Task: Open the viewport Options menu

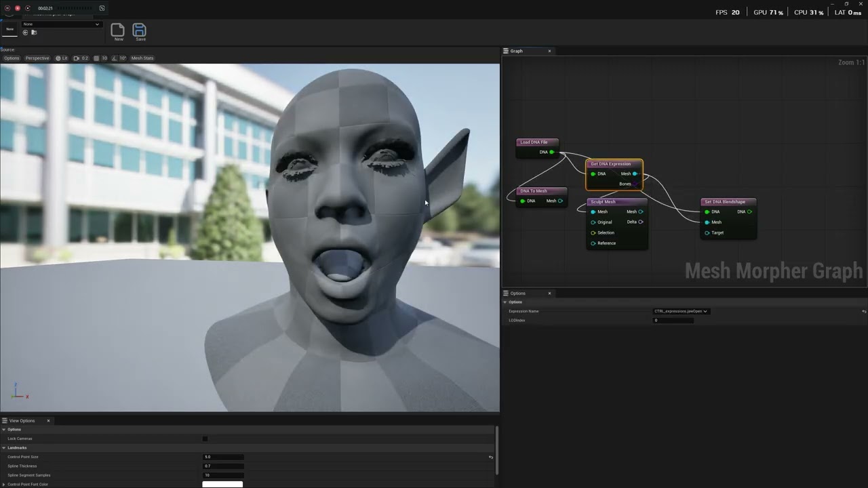Action: tap(12, 58)
